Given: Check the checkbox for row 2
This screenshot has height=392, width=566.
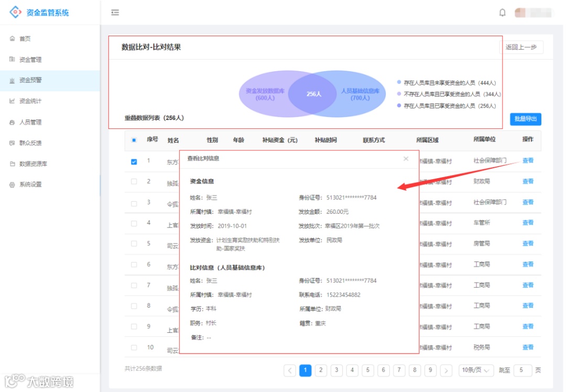Looking at the screenshot, I should [x=134, y=181].
